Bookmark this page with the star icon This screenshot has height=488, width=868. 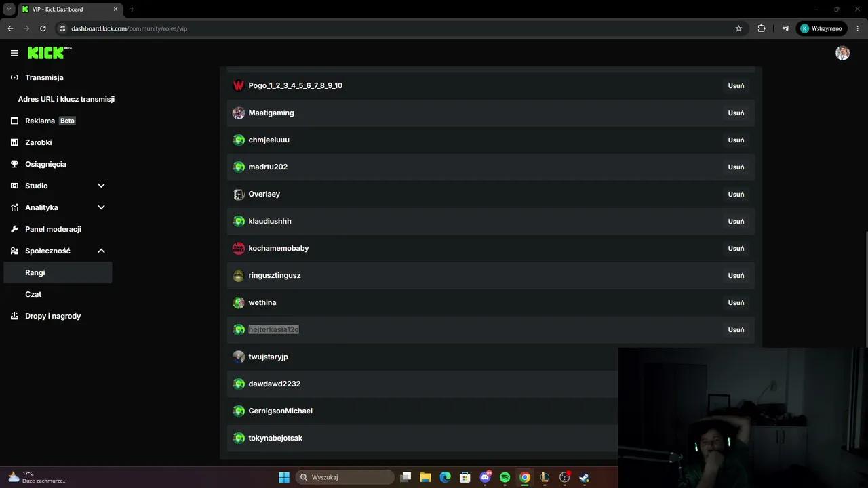(738, 28)
